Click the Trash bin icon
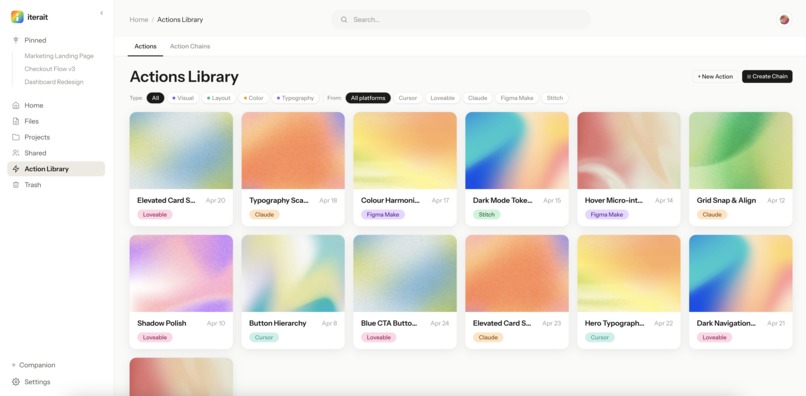The width and height of the screenshot is (806, 396). coord(15,185)
